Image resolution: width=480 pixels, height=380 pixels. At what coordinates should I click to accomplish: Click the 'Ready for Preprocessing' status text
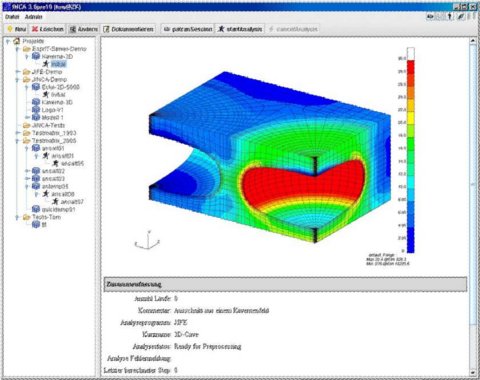coord(207,347)
